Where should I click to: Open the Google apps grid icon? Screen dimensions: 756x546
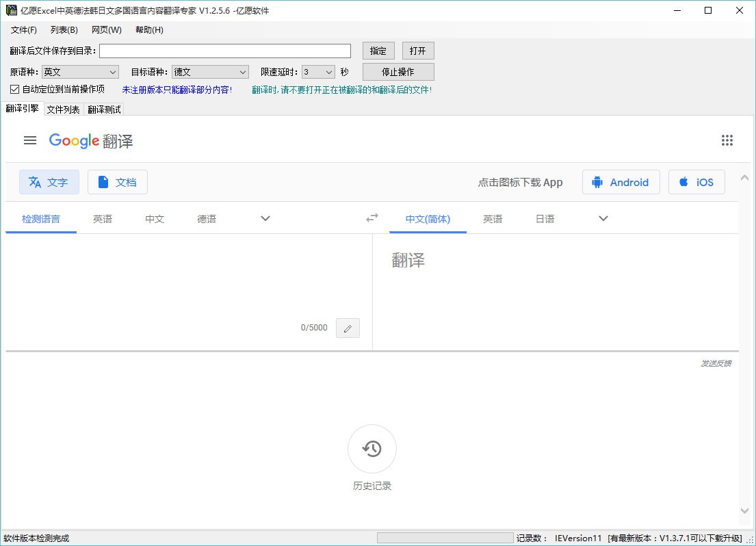point(727,140)
